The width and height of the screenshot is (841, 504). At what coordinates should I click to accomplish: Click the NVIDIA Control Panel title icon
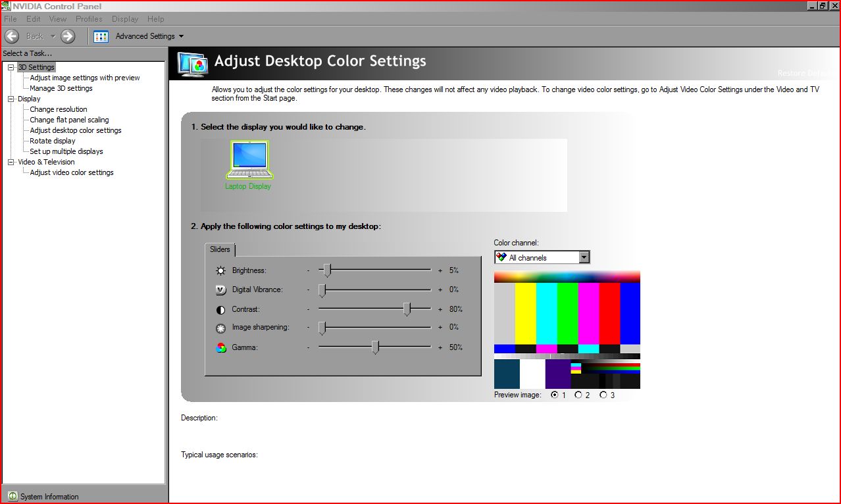(7, 6)
